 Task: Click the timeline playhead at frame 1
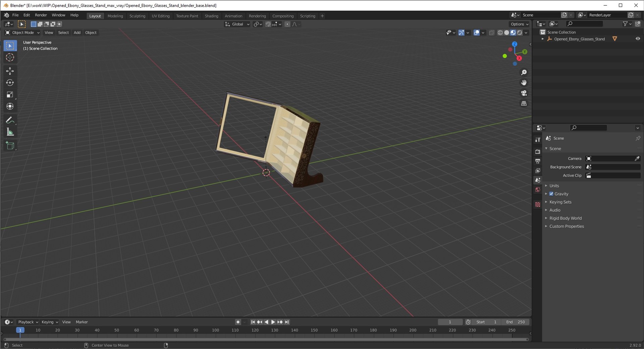click(20, 330)
